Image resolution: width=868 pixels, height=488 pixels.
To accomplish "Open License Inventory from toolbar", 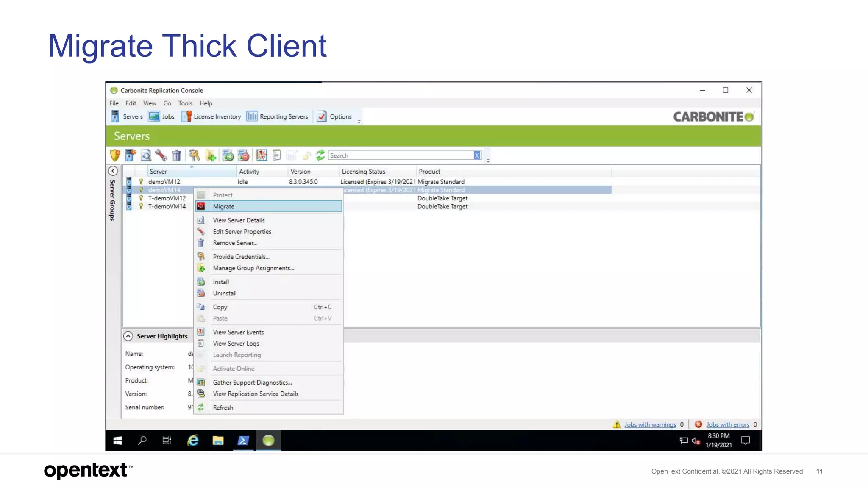I will pos(211,116).
